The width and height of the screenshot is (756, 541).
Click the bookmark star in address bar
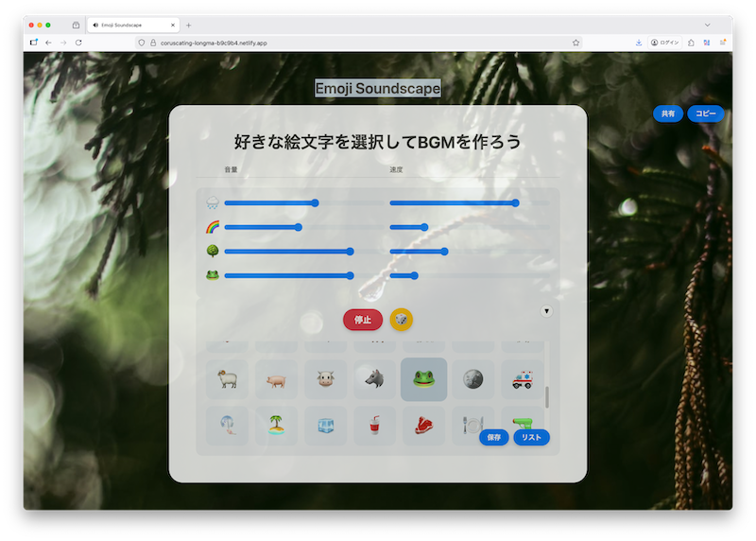pyautogui.click(x=576, y=43)
